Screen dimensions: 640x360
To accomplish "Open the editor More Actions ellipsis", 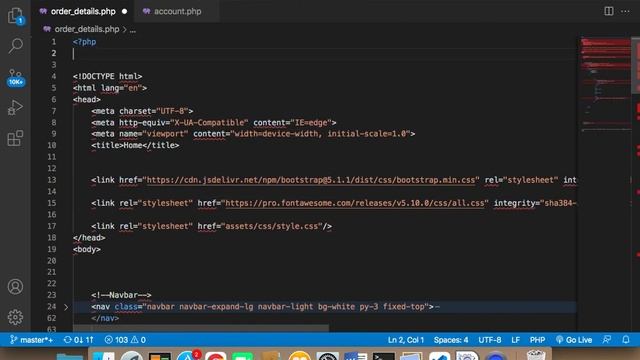I will click(x=625, y=11).
